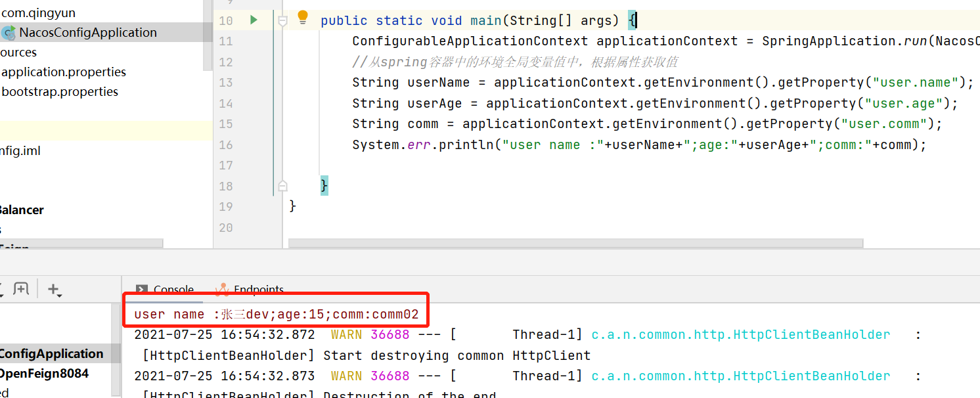The image size is (980, 398).
Task: Switch to the Endpoints tab
Action: tap(259, 288)
